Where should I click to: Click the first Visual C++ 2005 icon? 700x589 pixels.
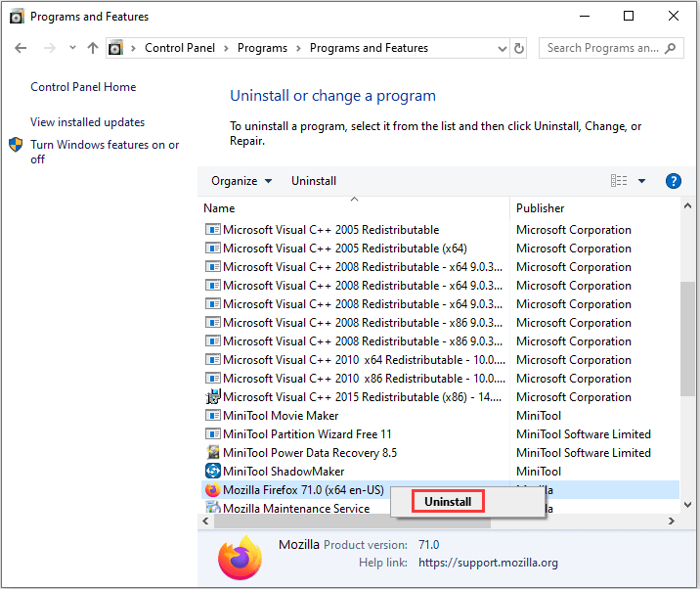click(x=213, y=230)
